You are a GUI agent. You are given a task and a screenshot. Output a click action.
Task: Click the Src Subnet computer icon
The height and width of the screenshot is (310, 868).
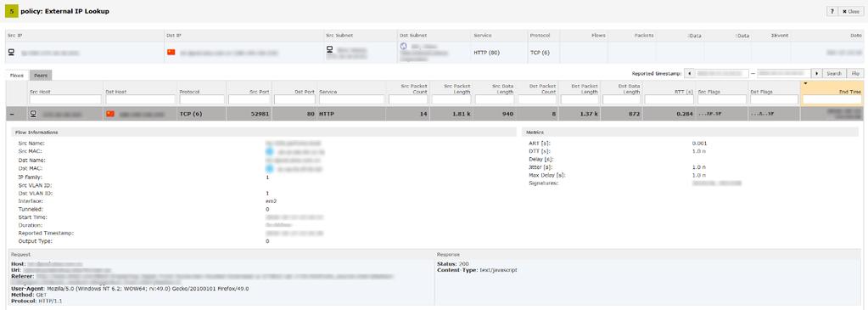pos(330,50)
